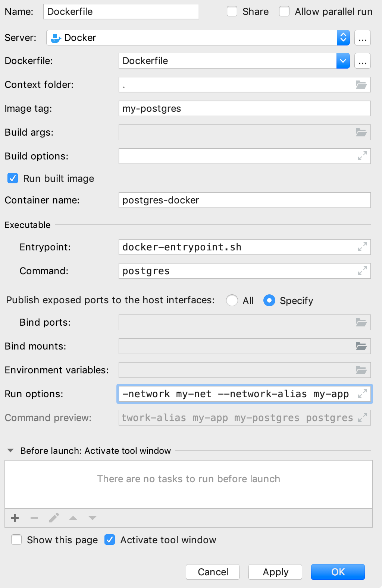Image resolution: width=382 pixels, height=588 pixels.
Task: Click 'There are no tasks' message
Action: [x=189, y=479]
